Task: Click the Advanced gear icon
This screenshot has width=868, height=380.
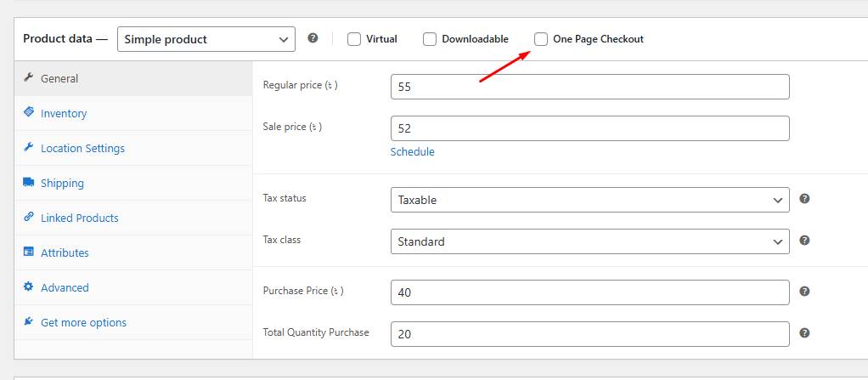Action: [28, 287]
